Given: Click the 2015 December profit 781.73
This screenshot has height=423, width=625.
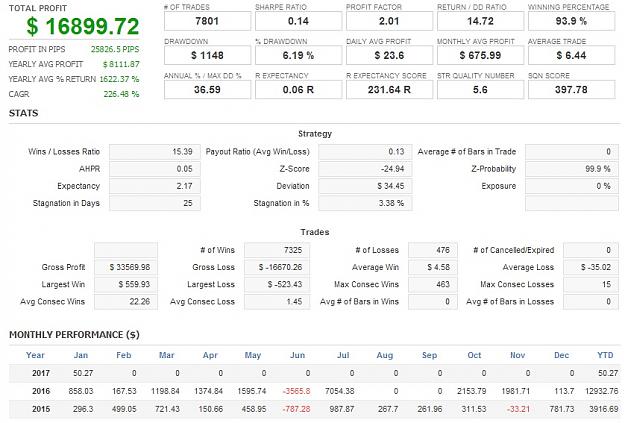Looking at the screenshot, I should pyautogui.click(x=562, y=409).
